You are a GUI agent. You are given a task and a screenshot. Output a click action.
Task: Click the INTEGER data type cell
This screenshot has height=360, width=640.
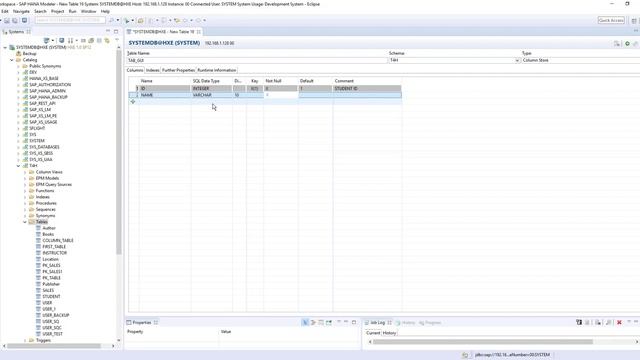coord(212,89)
